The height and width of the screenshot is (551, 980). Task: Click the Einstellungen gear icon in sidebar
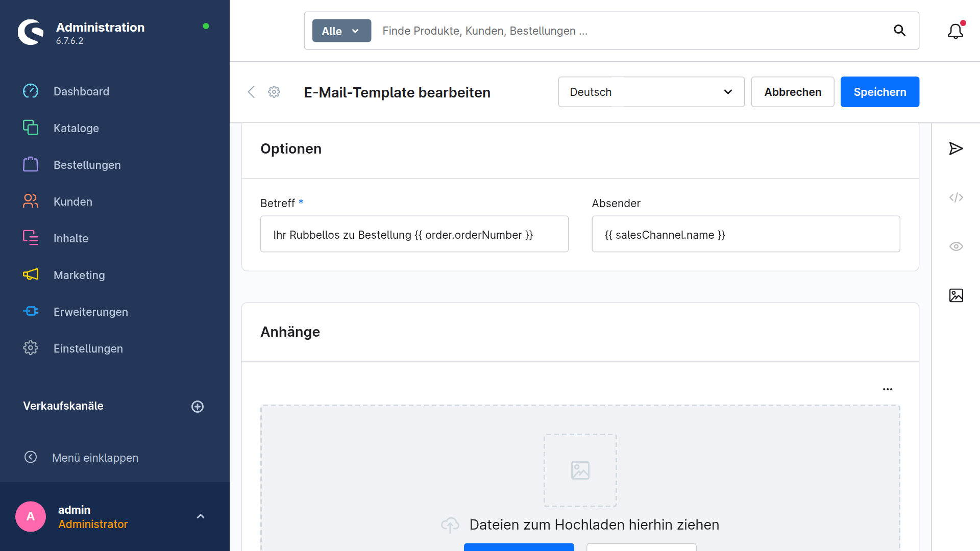coord(31,348)
